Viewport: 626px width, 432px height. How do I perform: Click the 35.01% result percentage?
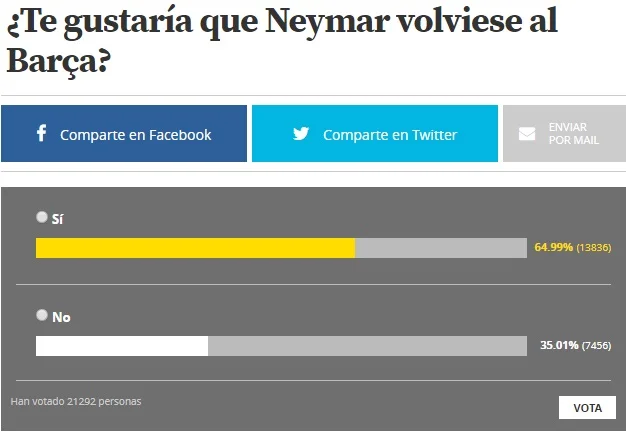(x=558, y=345)
